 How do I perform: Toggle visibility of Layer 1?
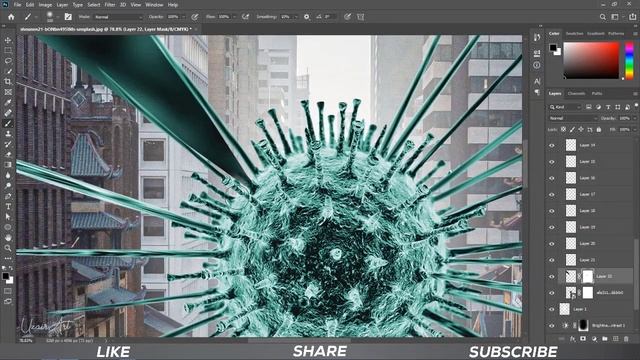pyautogui.click(x=552, y=309)
